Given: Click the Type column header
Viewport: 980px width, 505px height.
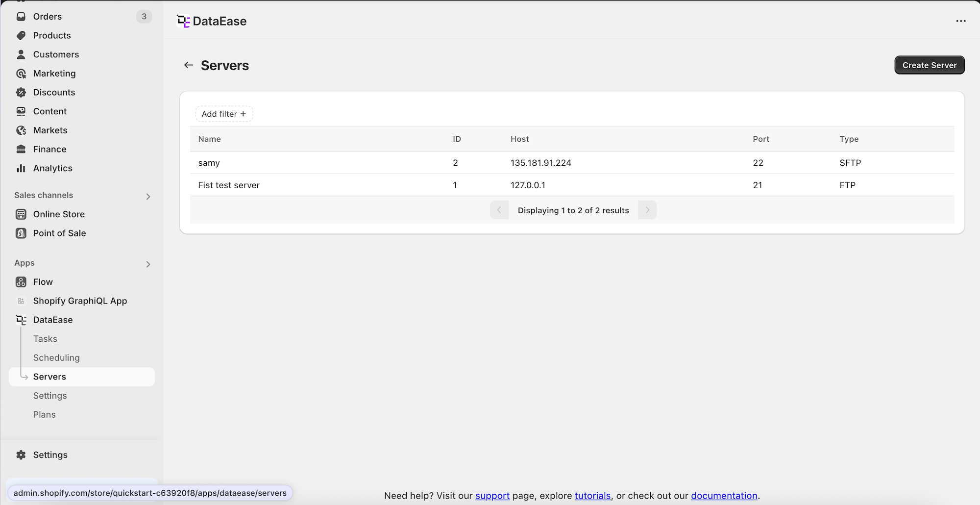Looking at the screenshot, I should 849,139.
